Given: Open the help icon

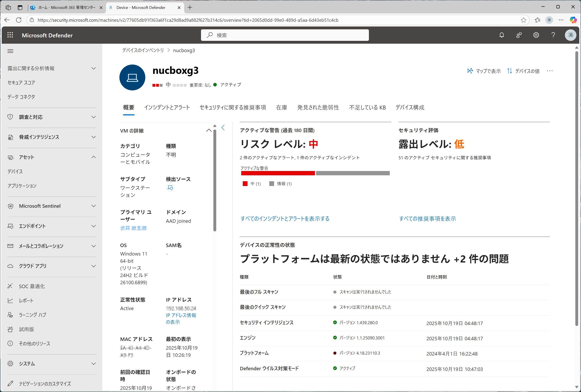Looking at the screenshot, I should tap(553, 35).
